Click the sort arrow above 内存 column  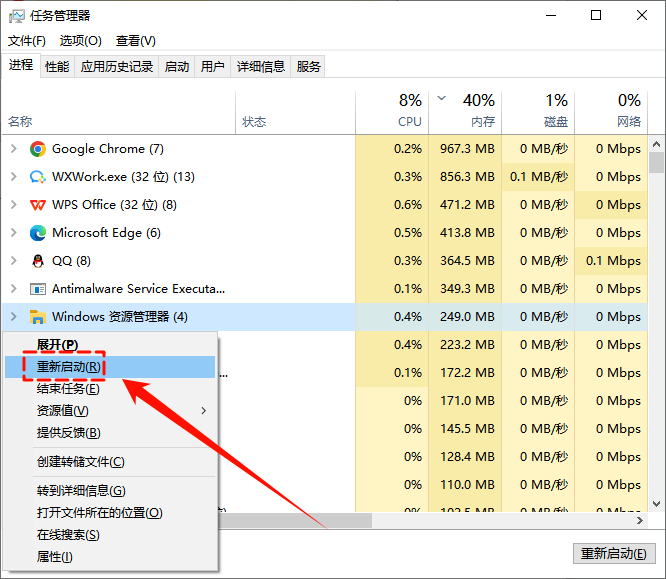click(442, 98)
